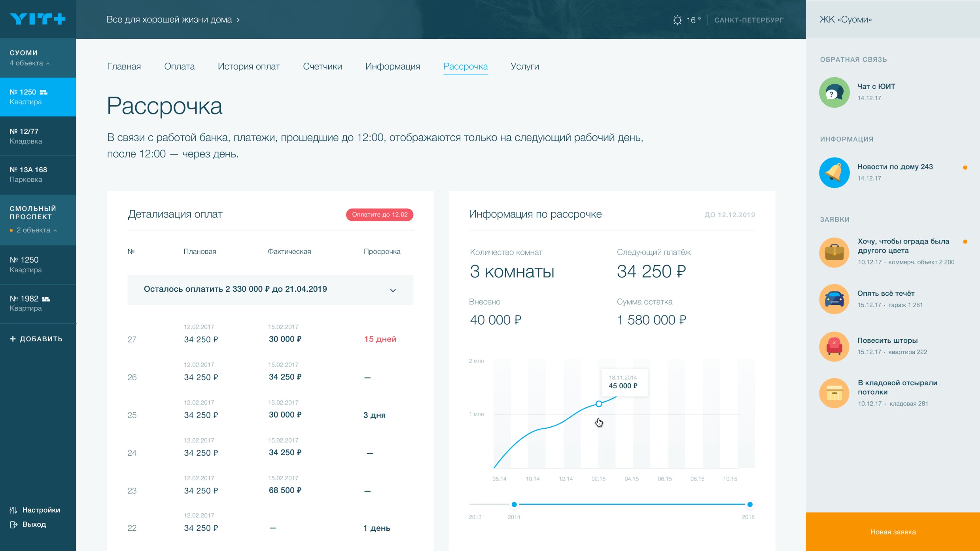Click the 2018 end handle of year slider
Screen dimensions: 980x551
[x=749, y=504]
